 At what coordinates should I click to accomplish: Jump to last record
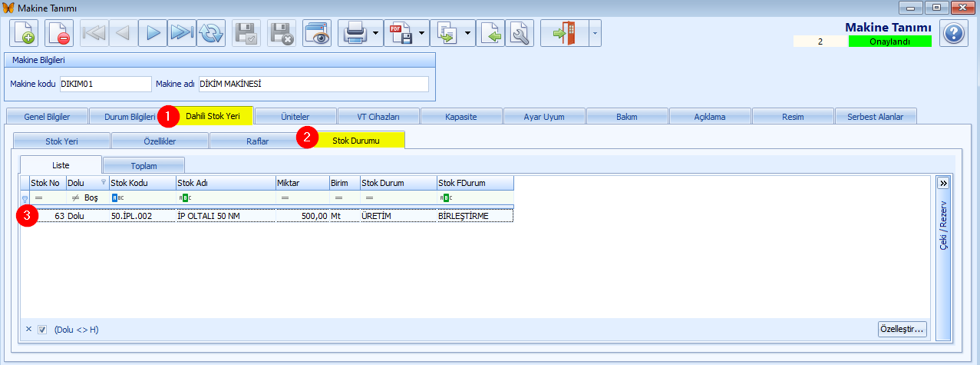(x=182, y=34)
